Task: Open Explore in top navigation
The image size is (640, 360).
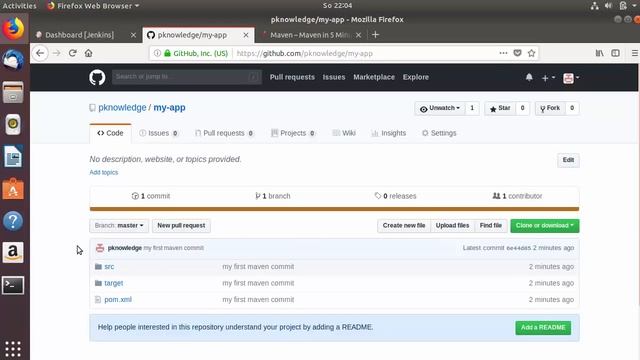Action: tap(416, 77)
